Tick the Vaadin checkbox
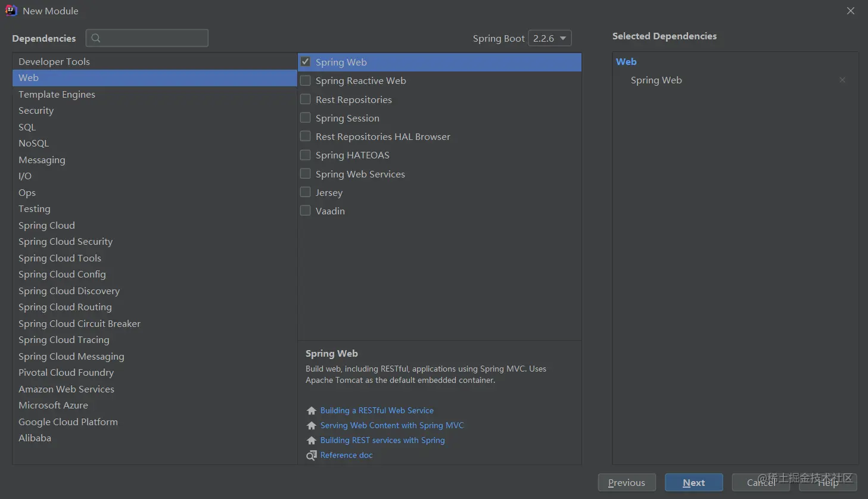The image size is (868, 499). point(306,210)
